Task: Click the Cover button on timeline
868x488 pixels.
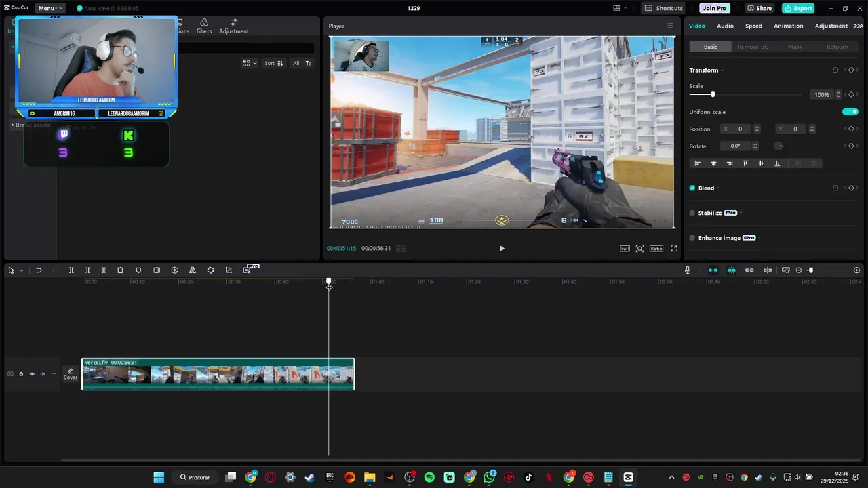Action: point(71,374)
